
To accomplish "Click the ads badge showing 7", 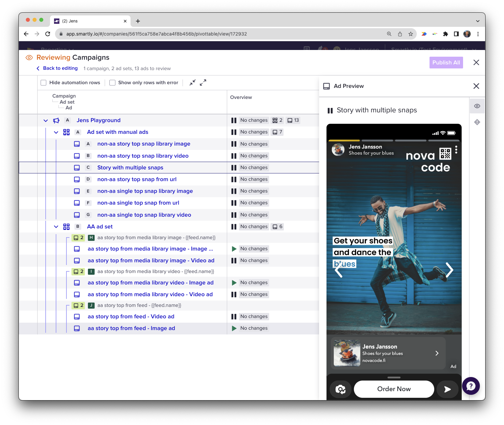I will [x=278, y=132].
